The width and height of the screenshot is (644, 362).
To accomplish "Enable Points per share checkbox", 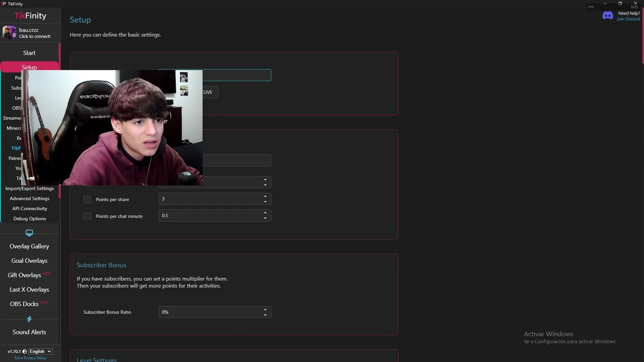I will pos(87,200).
